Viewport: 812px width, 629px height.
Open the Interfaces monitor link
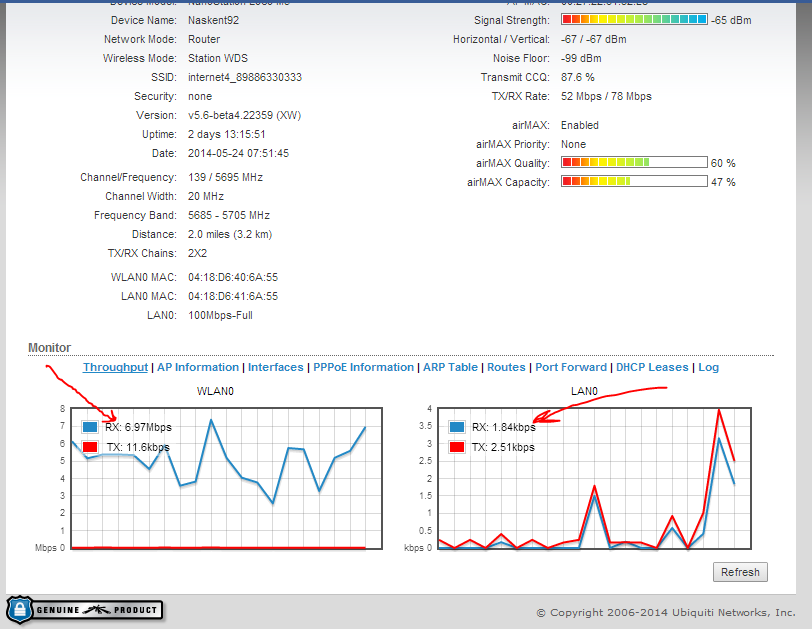[276, 367]
